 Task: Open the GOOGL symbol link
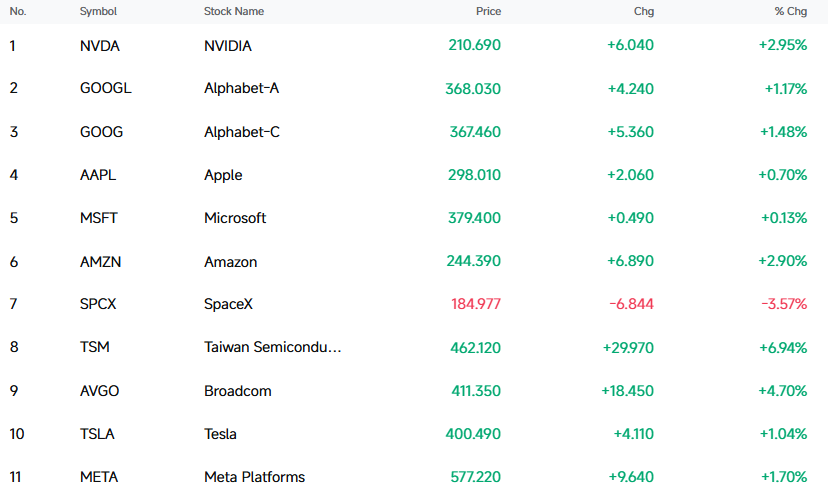tap(106, 88)
